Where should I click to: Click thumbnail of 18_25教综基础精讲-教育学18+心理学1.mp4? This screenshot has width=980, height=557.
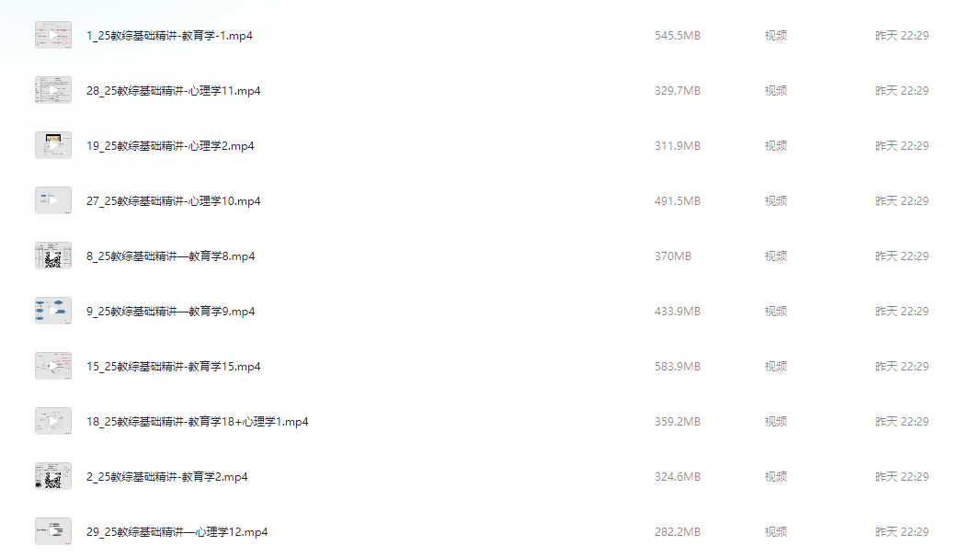pyautogui.click(x=53, y=421)
